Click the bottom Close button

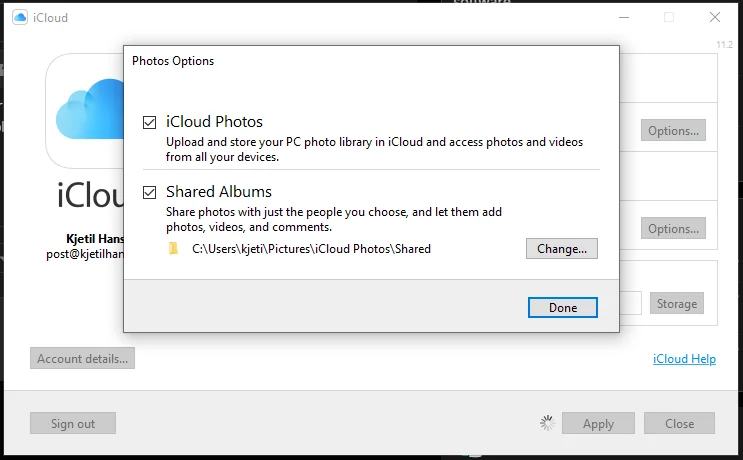click(679, 423)
